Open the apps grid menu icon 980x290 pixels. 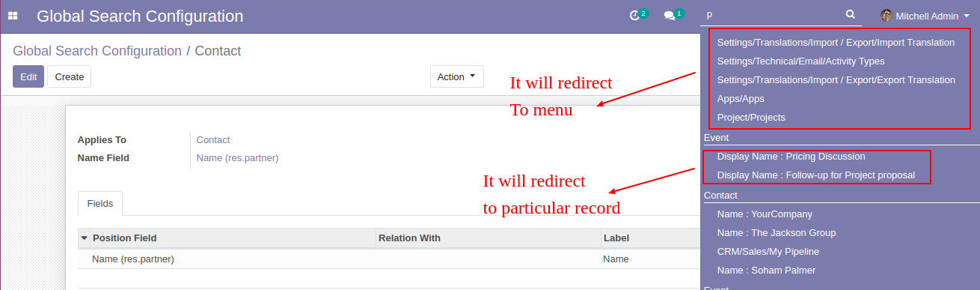13,16
